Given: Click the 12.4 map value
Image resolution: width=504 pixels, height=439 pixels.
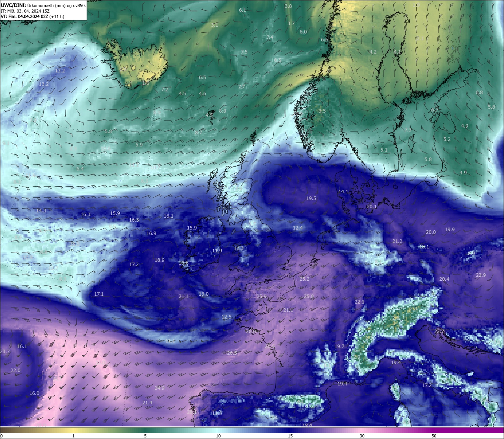Looking at the screenshot, I should tap(298, 228).
